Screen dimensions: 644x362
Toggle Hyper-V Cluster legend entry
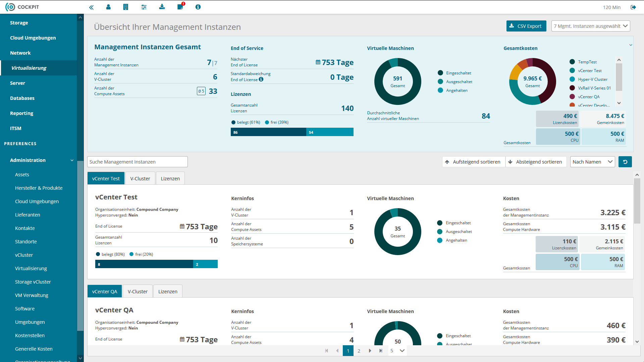(589, 79)
